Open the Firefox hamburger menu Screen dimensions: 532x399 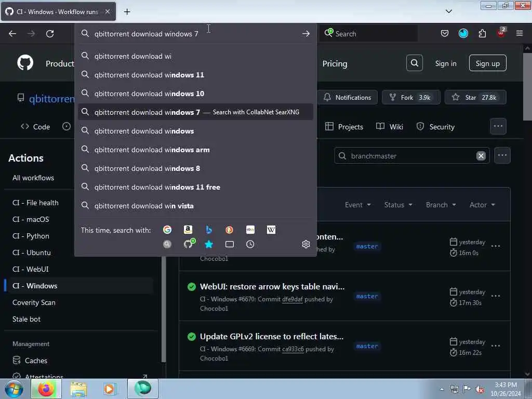click(x=520, y=33)
